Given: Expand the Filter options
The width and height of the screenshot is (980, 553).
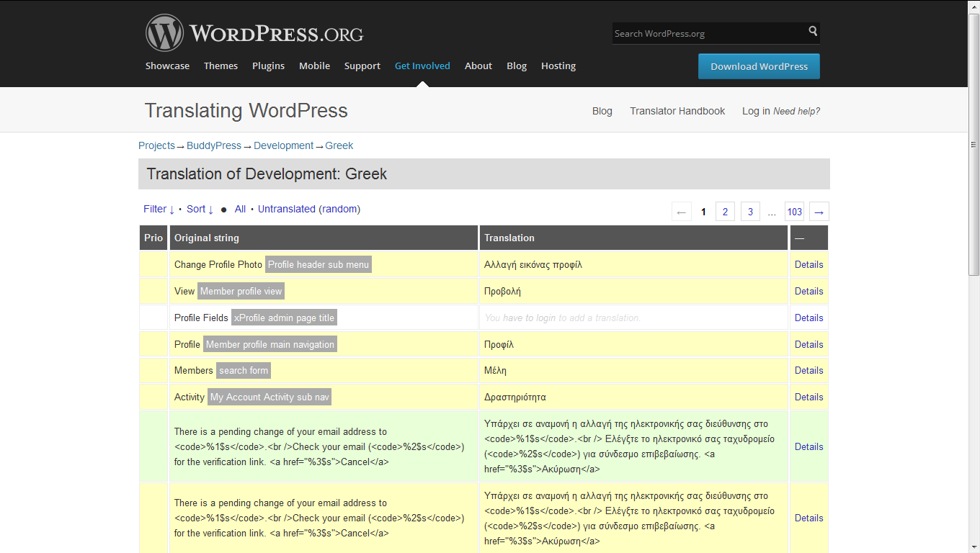Looking at the screenshot, I should coord(159,209).
